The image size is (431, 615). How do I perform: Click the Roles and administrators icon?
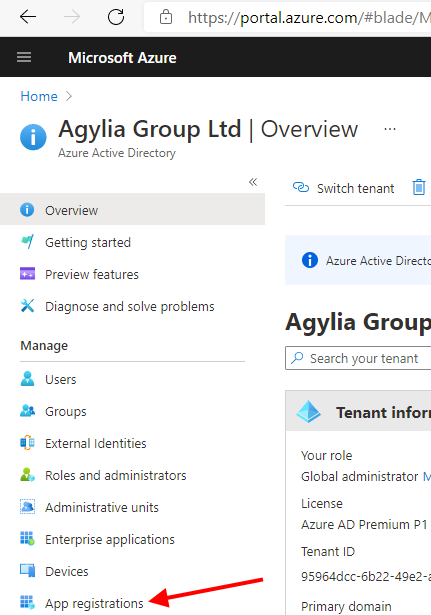click(x=27, y=475)
